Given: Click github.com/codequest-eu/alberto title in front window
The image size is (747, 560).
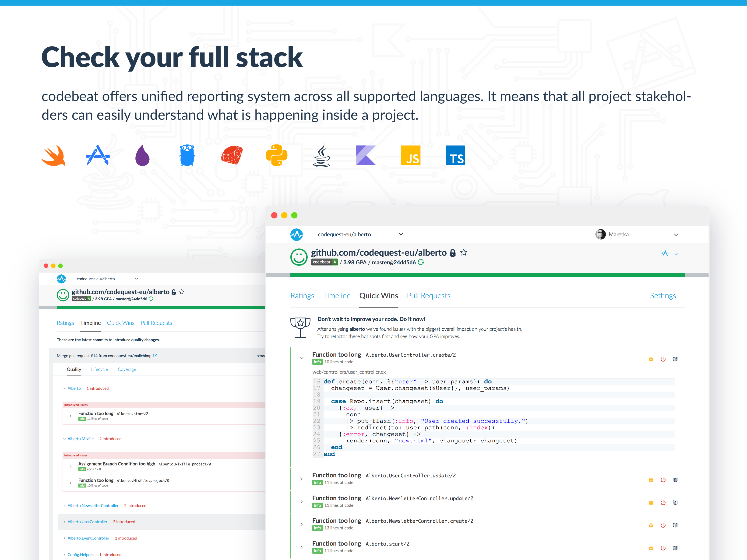Looking at the screenshot, I should (x=379, y=252).
